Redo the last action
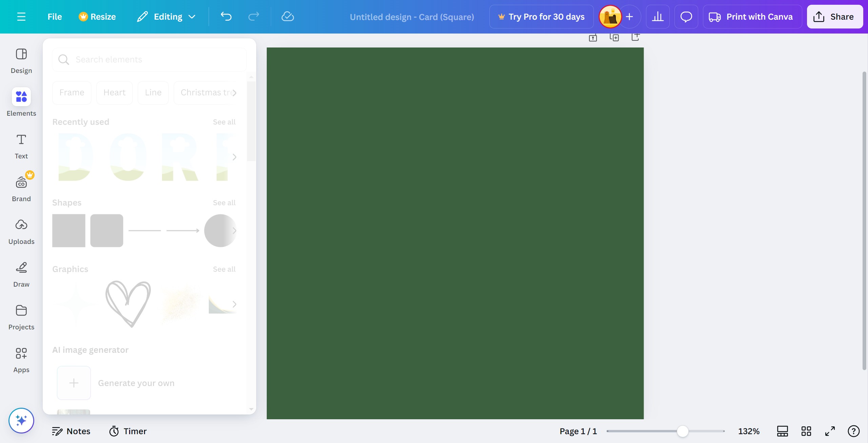Viewport: 868px width, 443px height. tap(254, 17)
